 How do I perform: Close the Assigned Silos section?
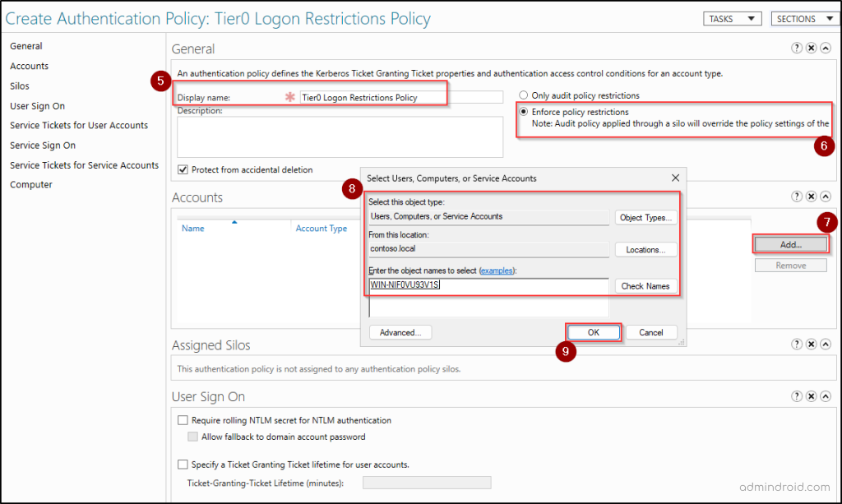pos(812,344)
